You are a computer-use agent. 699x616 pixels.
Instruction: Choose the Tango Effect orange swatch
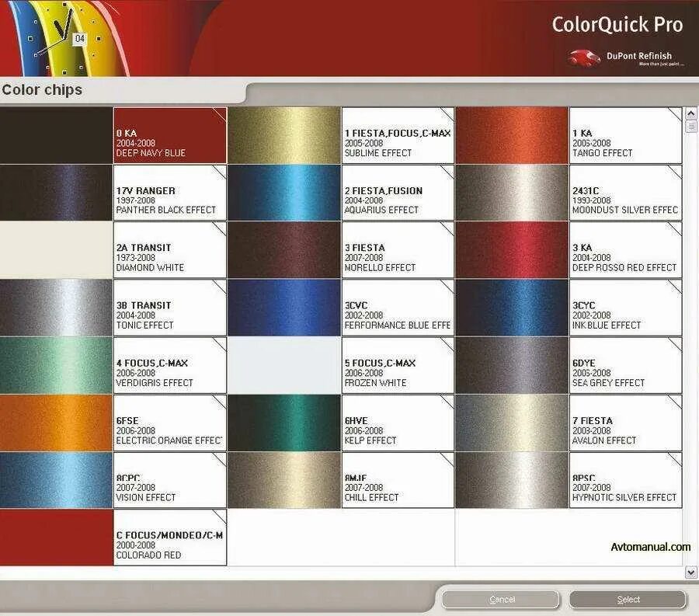[513, 135]
